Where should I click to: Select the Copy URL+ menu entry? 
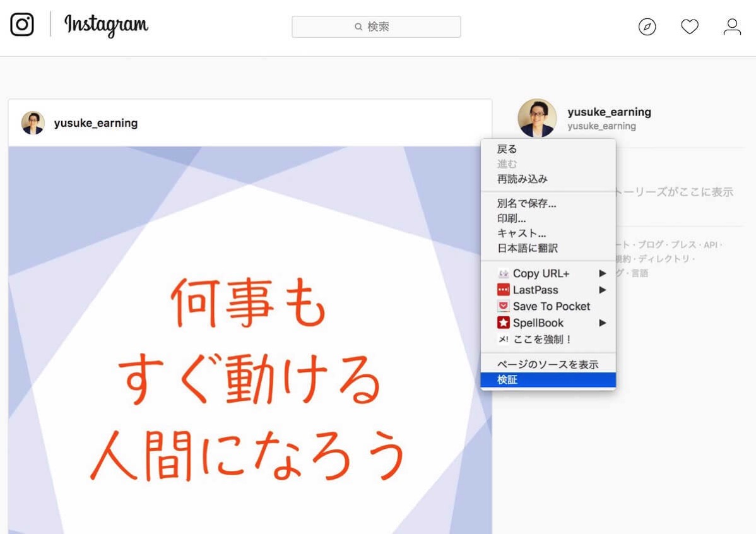click(x=548, y=273)
